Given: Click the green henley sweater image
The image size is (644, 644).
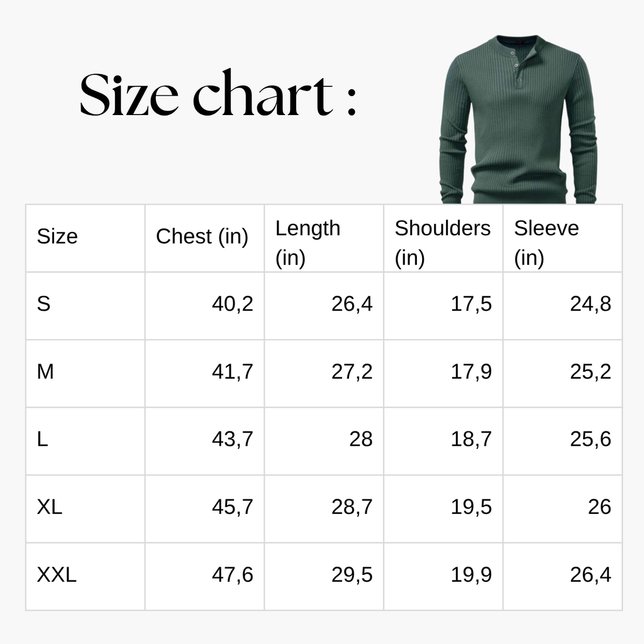Looking at the screenshot, I should [518, 119].
